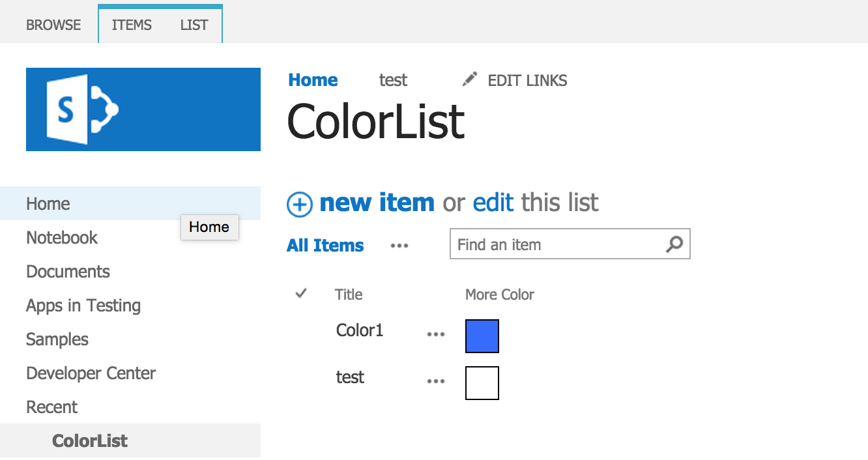Sort by the More Color column header
The width and height of the screenshot is (868, 460).
[499, 295]
